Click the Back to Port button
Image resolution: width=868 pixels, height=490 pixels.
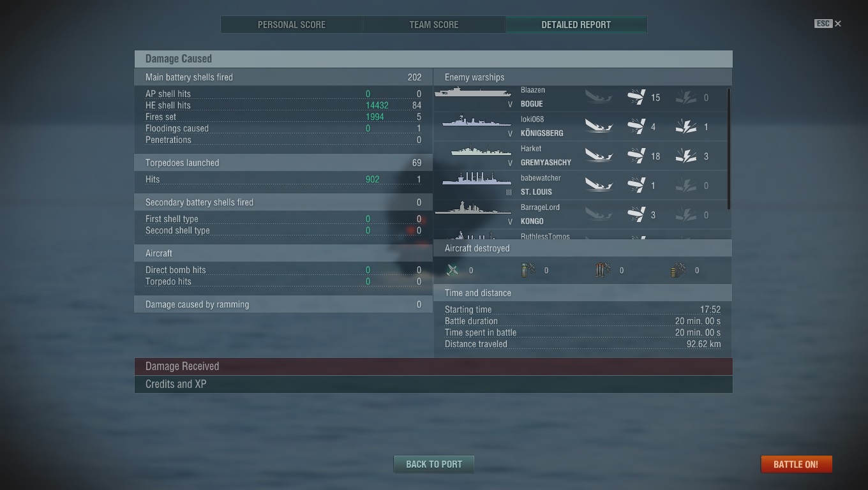pos(434,464)
